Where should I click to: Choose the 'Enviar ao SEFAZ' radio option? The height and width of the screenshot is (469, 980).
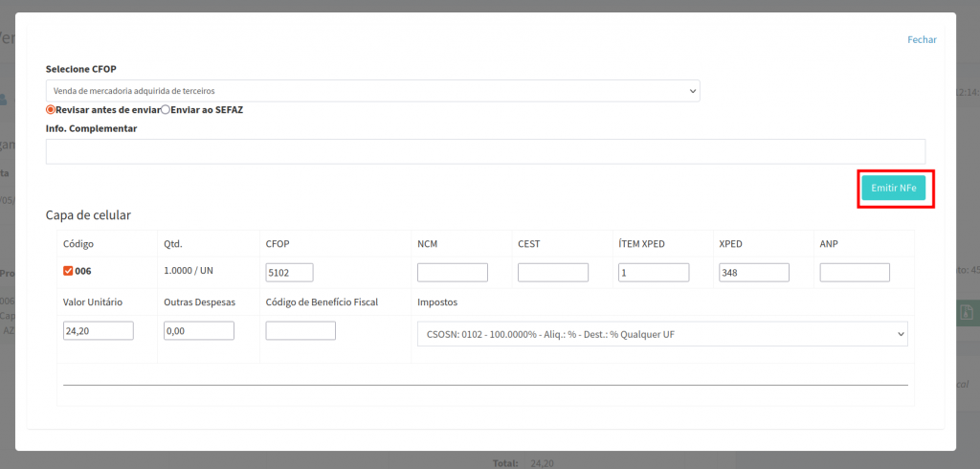coord(166,110)
